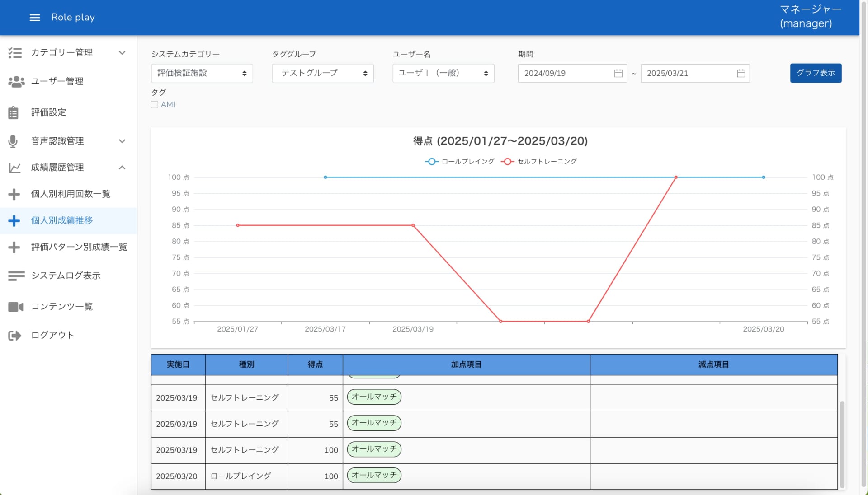Click the 音声認識管理 microphone icon

[13, 141]
